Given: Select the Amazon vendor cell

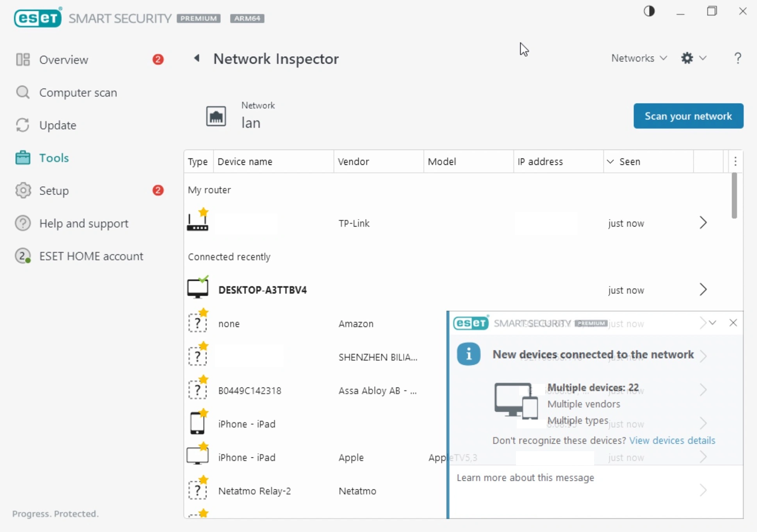Looking at the screenshot, I should pos(356,324).
